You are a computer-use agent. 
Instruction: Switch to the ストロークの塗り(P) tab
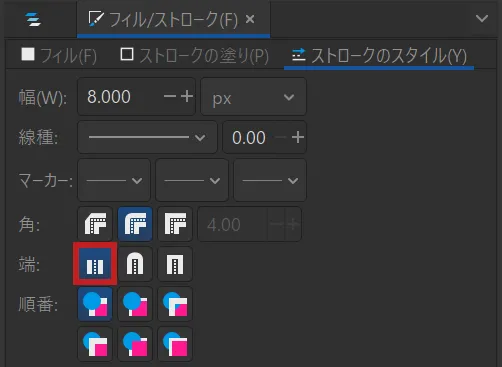click(x=194, y=55)
